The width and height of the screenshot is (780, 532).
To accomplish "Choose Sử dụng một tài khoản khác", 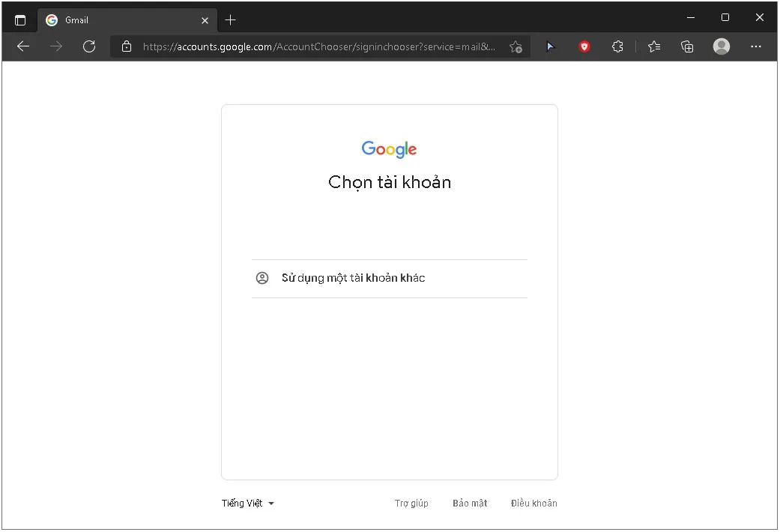I will (353, 277).
